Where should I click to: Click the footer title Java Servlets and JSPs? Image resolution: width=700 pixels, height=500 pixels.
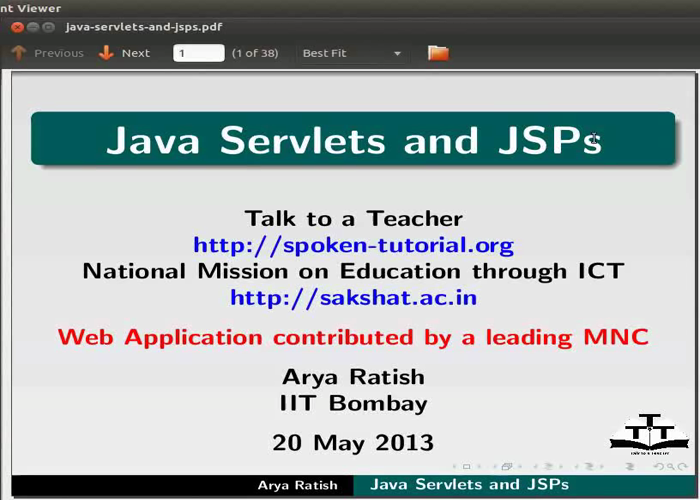click(x=469, y=485)
